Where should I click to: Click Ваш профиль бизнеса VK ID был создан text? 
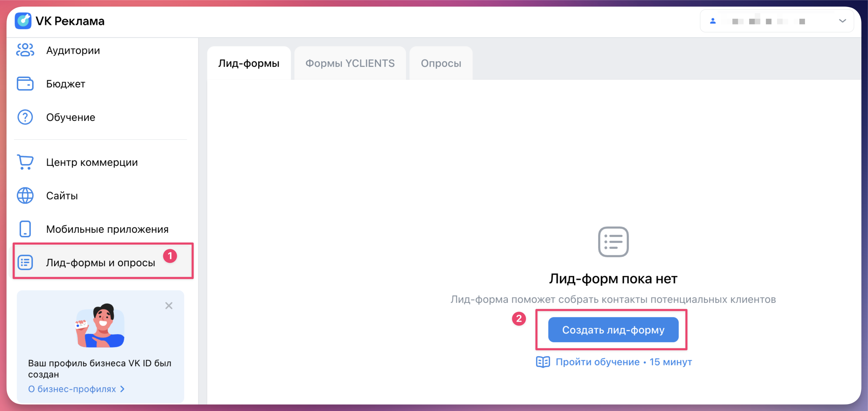click(100, 369)
